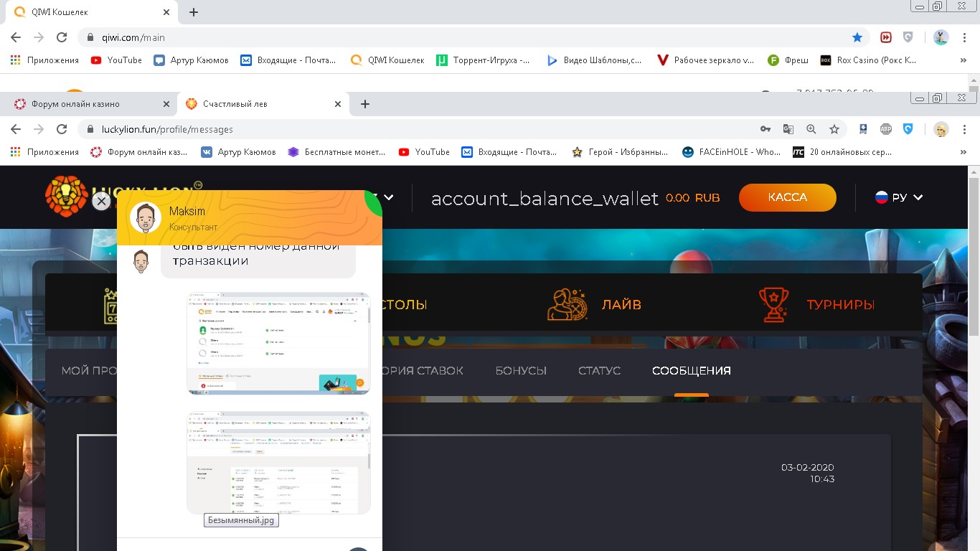Open profile avatar in Lucky Lion window

(x=941, y=129)
